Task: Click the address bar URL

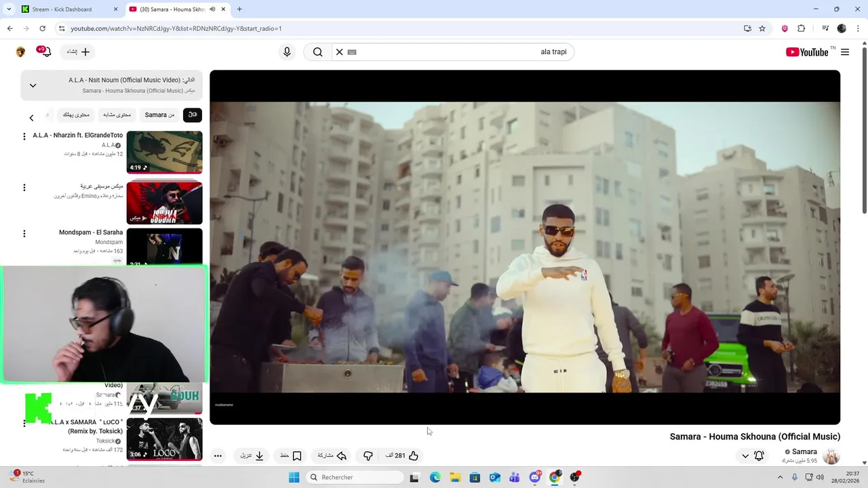Action: click(176, 28)
